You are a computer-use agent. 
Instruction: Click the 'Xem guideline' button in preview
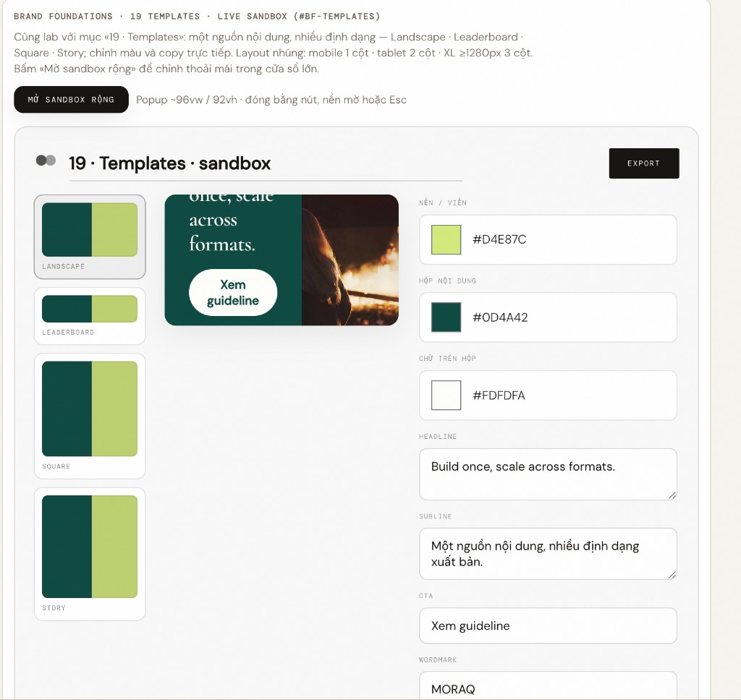[233, 292]
